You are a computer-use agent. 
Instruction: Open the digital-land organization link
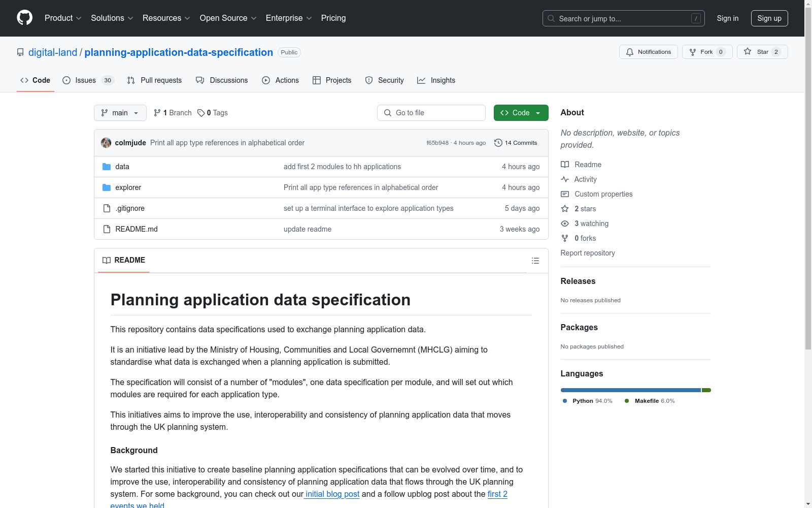click(x=53, y=52)
